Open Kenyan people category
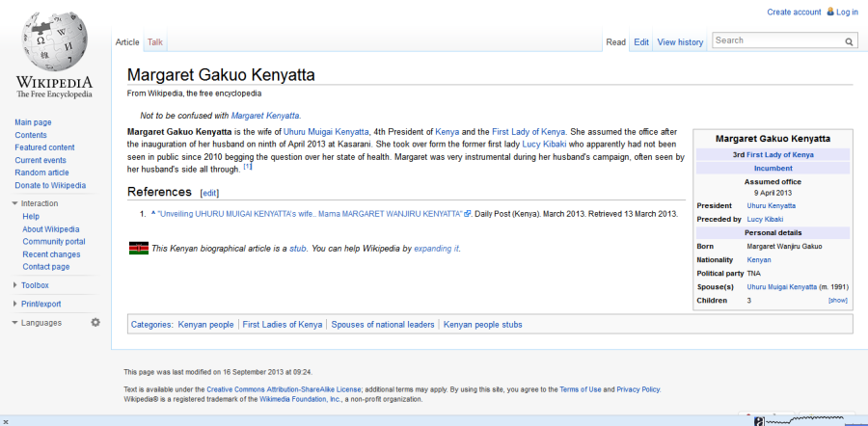Viewport: 868px width, 426px height. [x=206, y=325]
